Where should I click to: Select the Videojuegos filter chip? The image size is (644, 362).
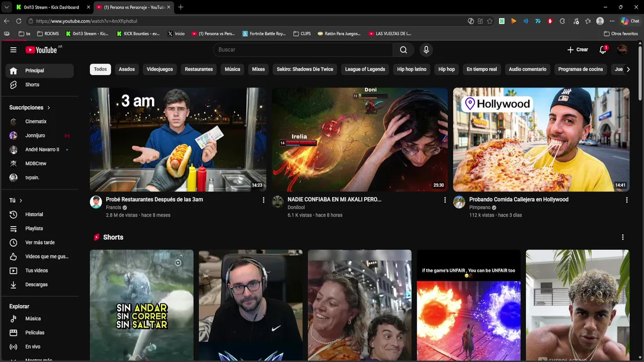[159, 69]
